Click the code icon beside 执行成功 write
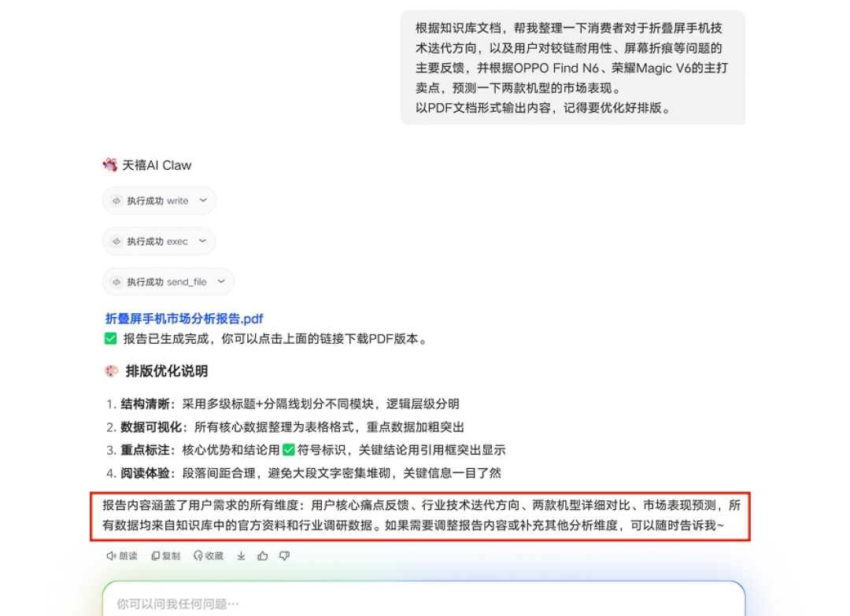Screen dimensions: 850x616 tap(116, 201)
